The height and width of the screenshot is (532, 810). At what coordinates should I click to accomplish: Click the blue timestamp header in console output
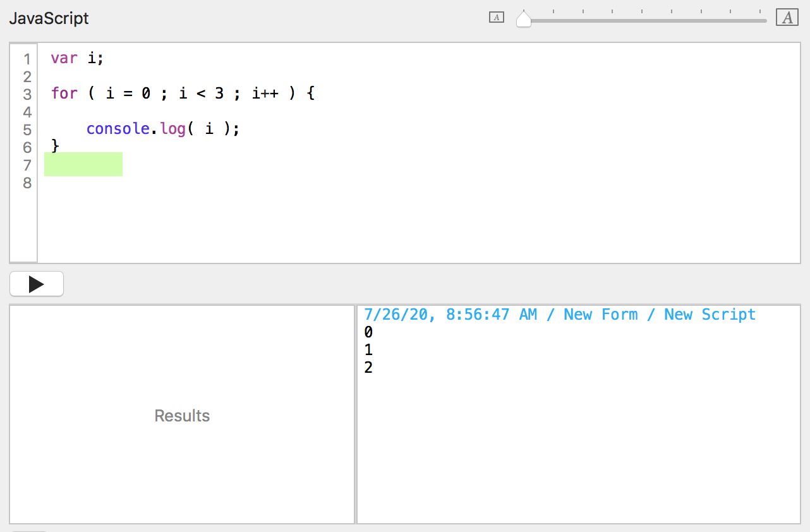(559, 315)
